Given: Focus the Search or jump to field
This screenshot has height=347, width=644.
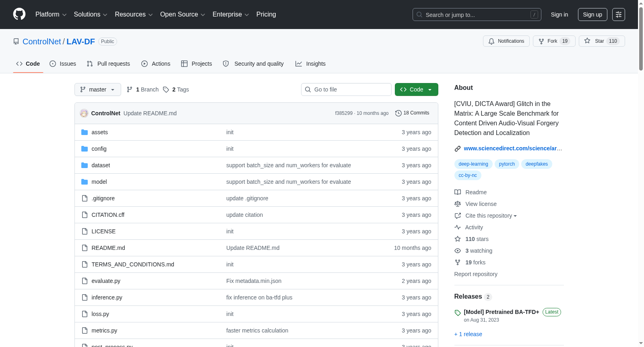Looking at the screenshot, I should click(x=477, y=15).
